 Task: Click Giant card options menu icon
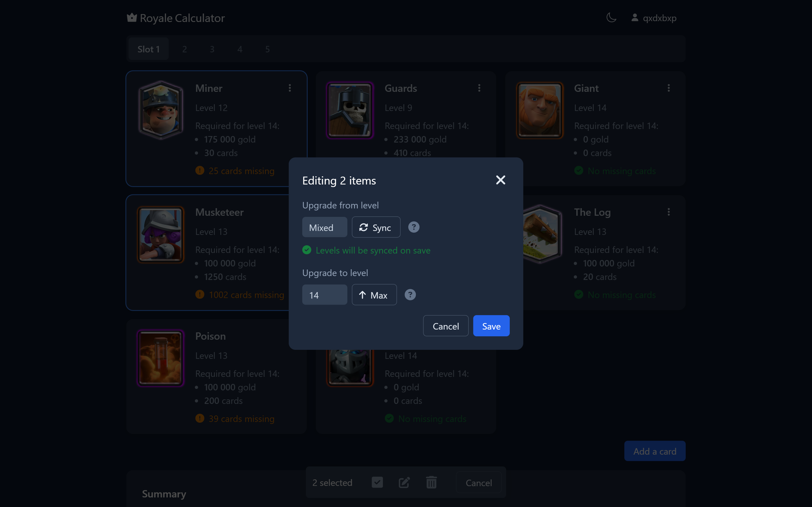669,88
